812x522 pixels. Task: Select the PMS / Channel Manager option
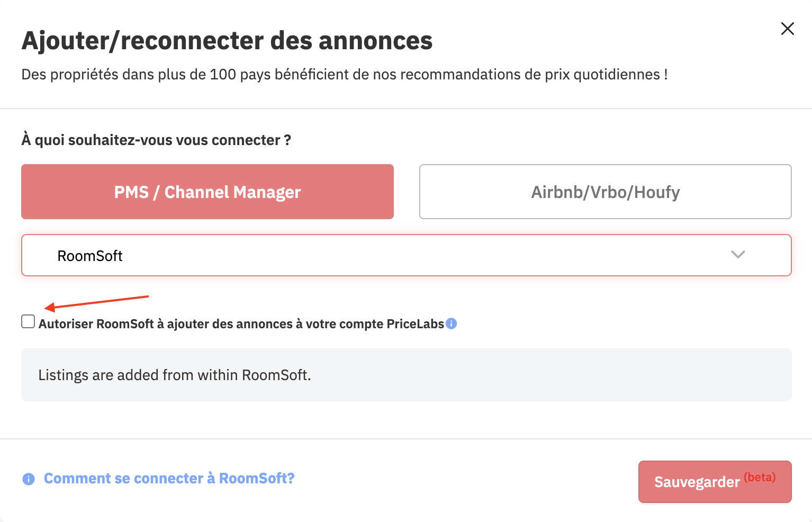(207, 192)
